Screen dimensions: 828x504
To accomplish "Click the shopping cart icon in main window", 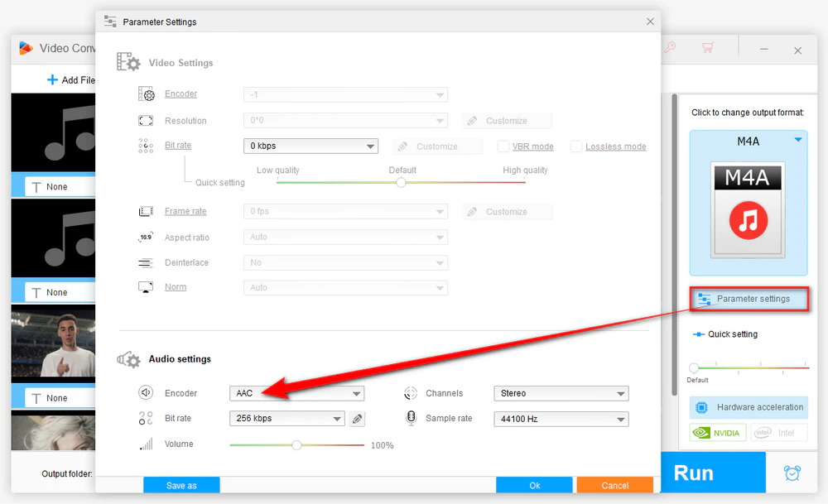I will 708,47.
